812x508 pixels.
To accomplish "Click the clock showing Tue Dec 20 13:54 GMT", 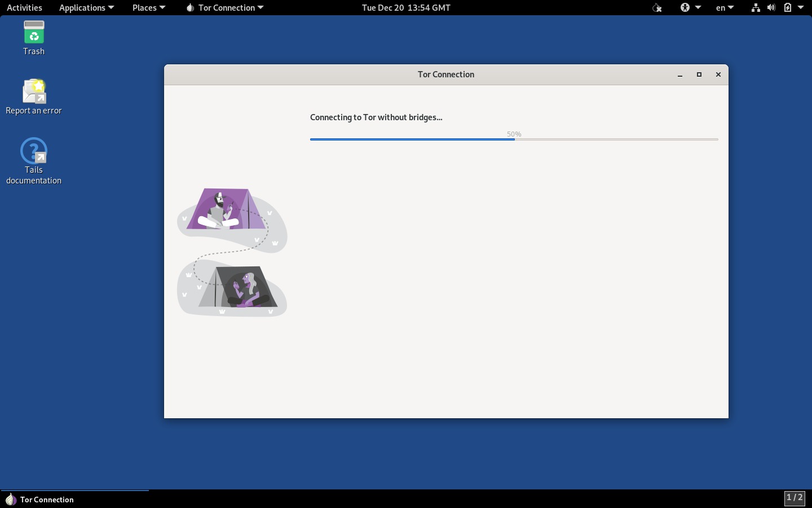I will (406, 7).
